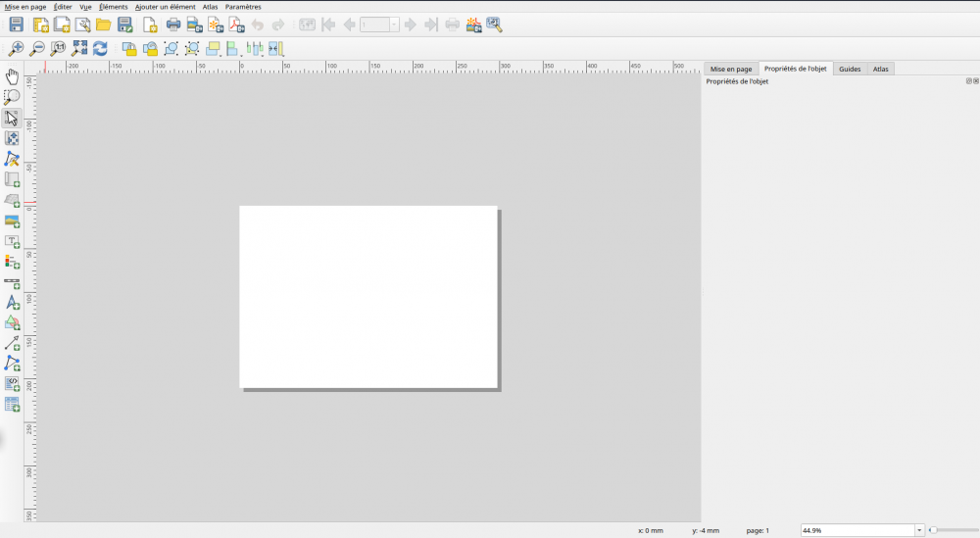
Task: Click zoom to 100% icon
Action: click(58, 48)
